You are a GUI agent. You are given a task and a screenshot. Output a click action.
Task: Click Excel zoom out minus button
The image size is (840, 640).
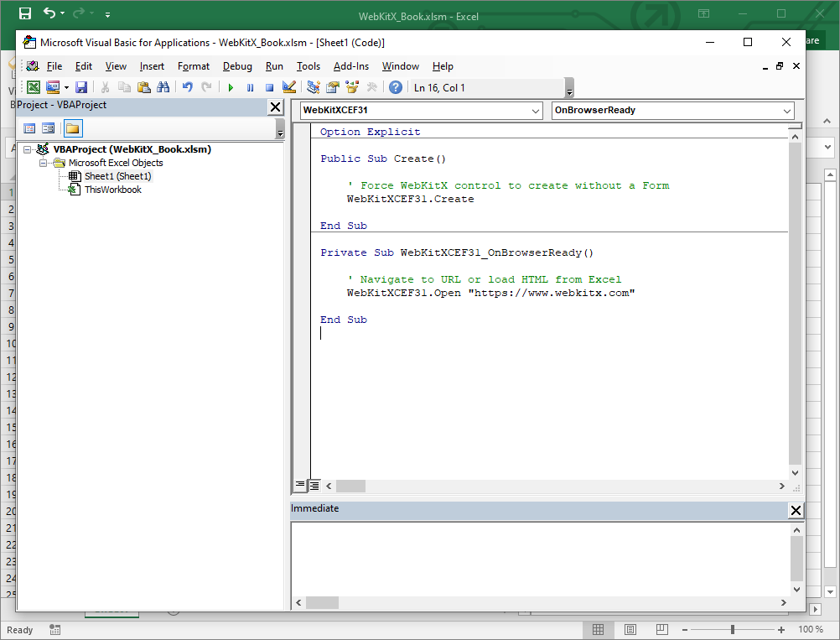coord(685,630)
